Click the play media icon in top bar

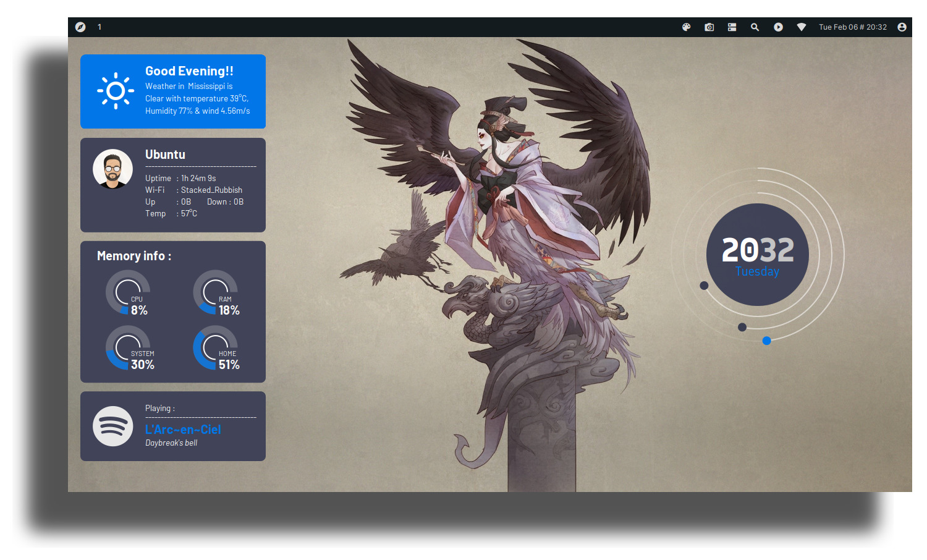[778, 27]
